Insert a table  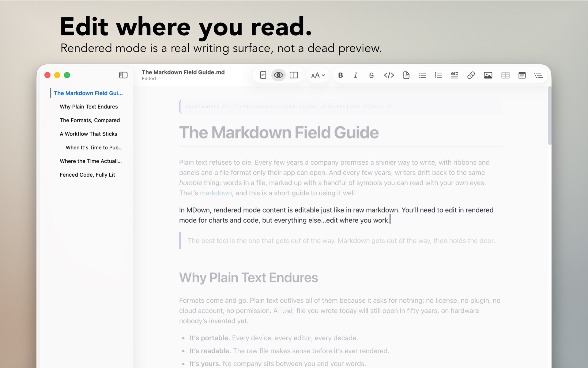coord(505,75)
